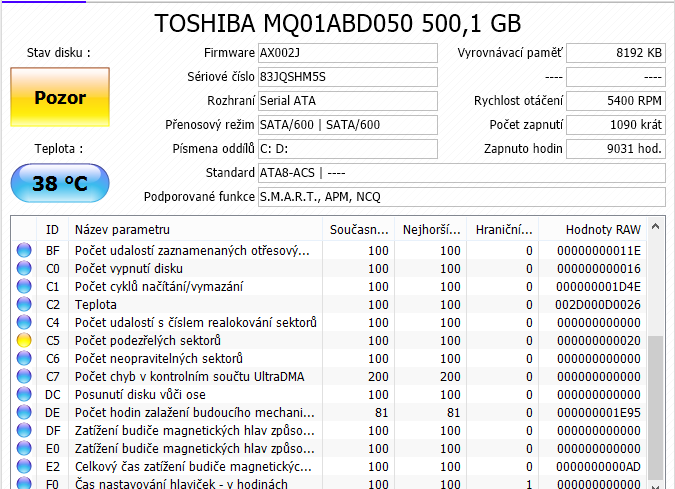Image resolution: width=675 pixels, height=489 pixels.
Task: Click the blue status icon of row C6
Action: (x=24, y=359)
